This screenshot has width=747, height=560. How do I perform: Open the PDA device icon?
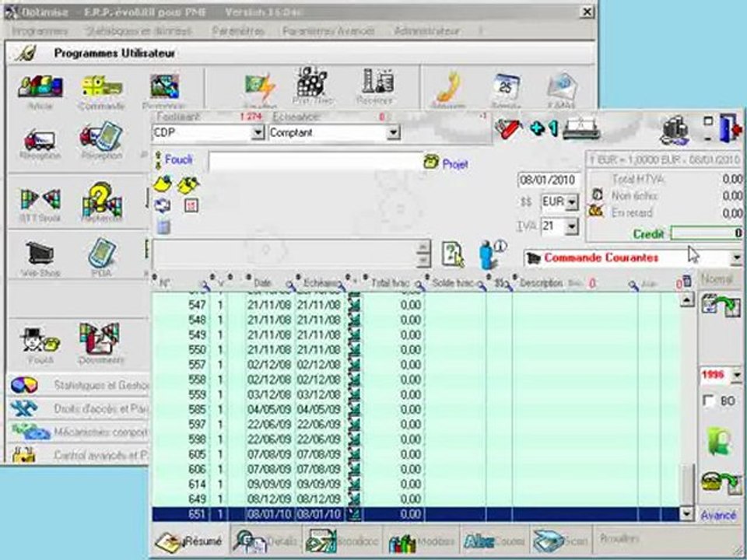101,252
